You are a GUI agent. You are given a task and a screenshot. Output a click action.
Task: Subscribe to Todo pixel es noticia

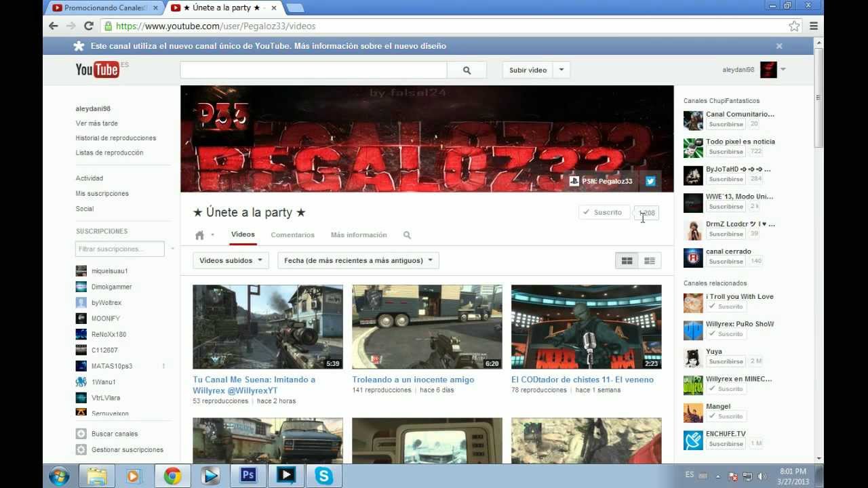[x=726, y=152]
